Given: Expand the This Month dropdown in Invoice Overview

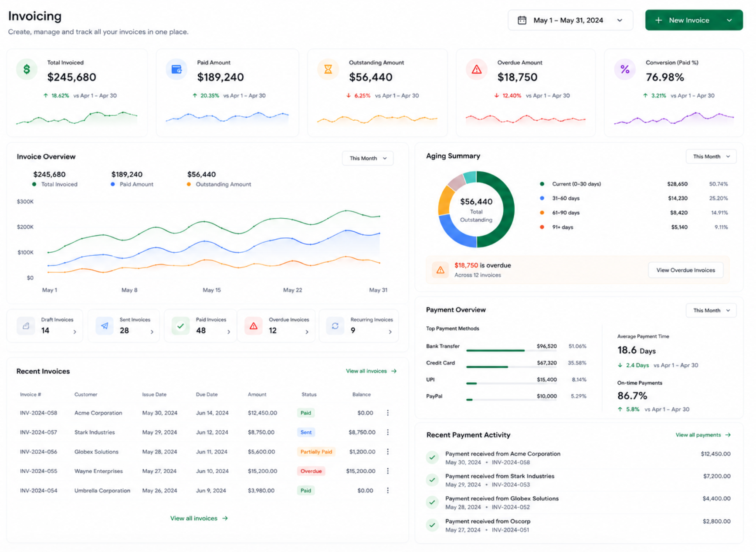Looking at the screenshot, I should [x=368, y=158].
